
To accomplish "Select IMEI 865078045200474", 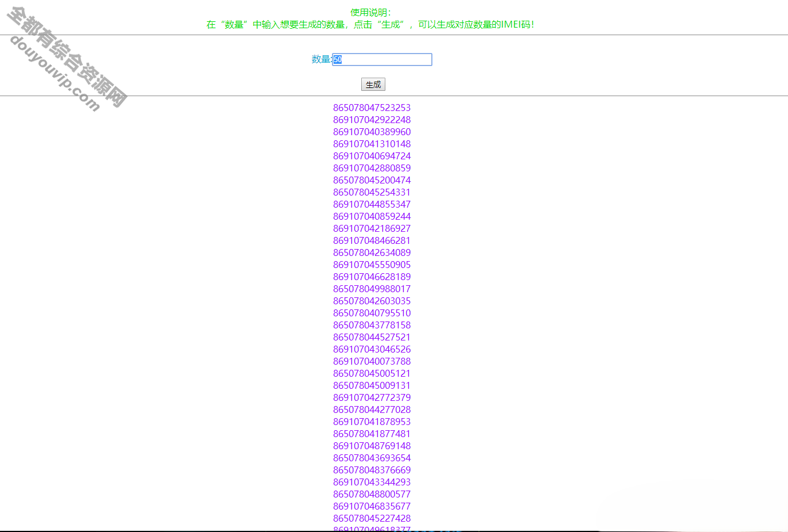I will pos(372,180).
